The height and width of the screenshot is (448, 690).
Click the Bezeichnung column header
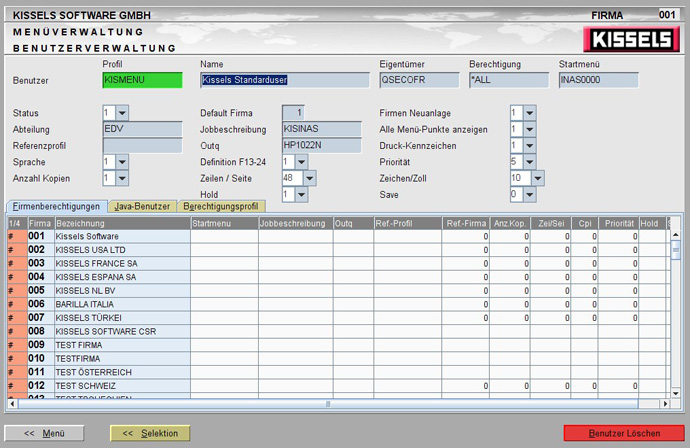[123, 224]
